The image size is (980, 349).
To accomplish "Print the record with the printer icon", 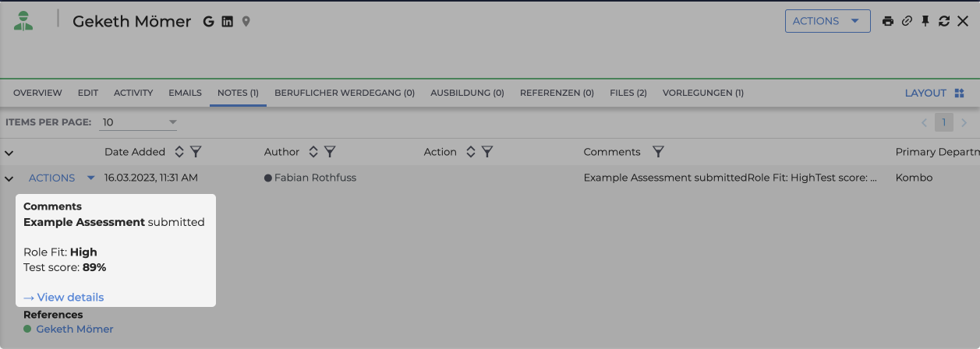I will pyautogui.click(x=887, y=22).
